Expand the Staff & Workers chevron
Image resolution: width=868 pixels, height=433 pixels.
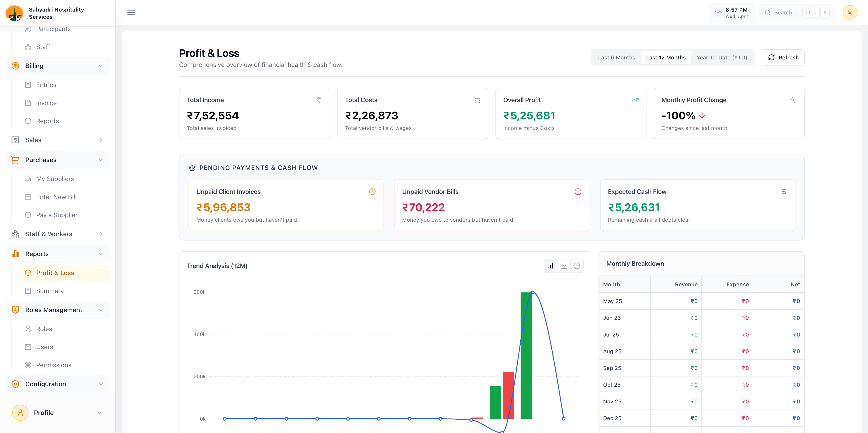101,234
